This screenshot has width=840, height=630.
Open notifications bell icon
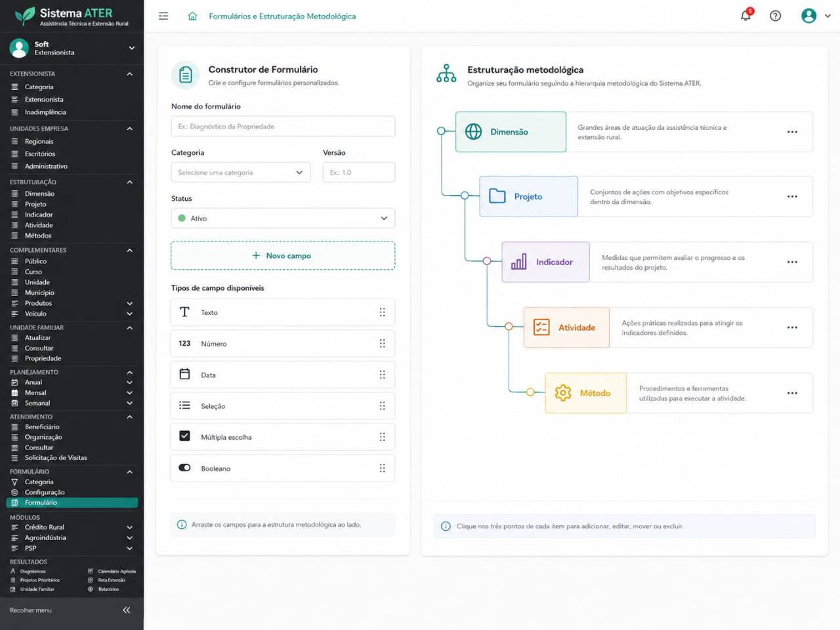coord(746,15)
